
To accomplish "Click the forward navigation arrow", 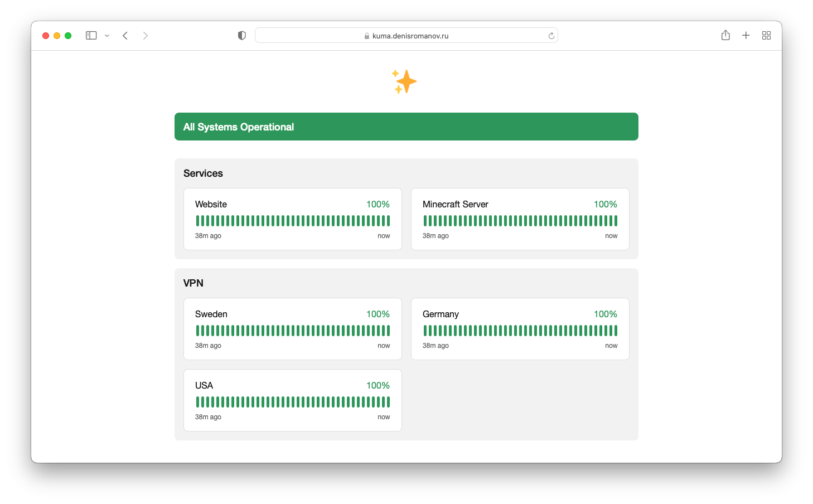I will 145,36.
